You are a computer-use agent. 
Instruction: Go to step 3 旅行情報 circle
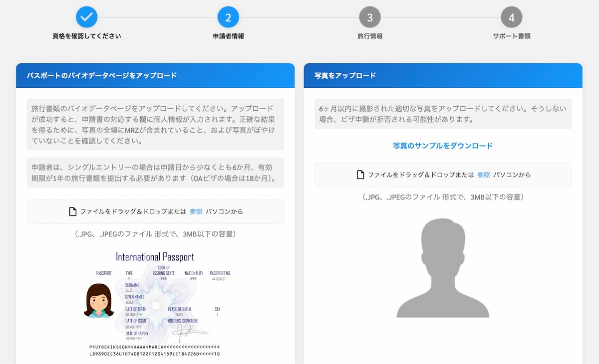tap(370, 17)
